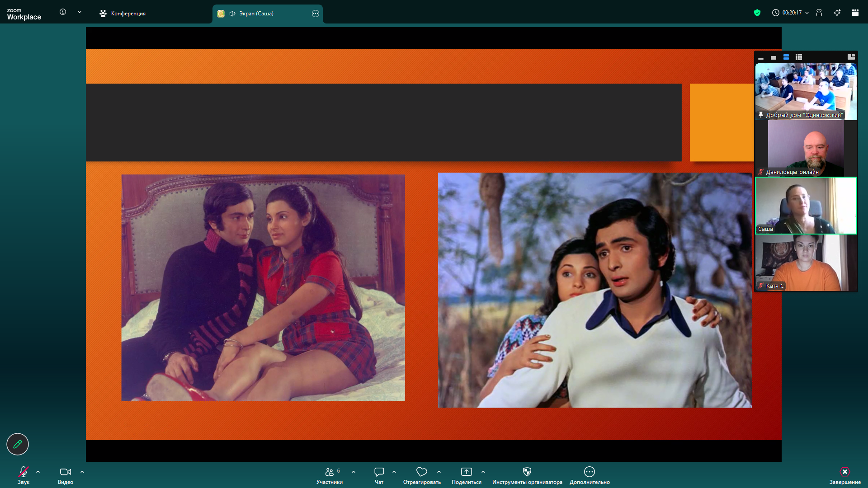The height and width of the screenshot is (488, 868).
Task: Show single active speaker in video panel
Action: tap(774, 57)
